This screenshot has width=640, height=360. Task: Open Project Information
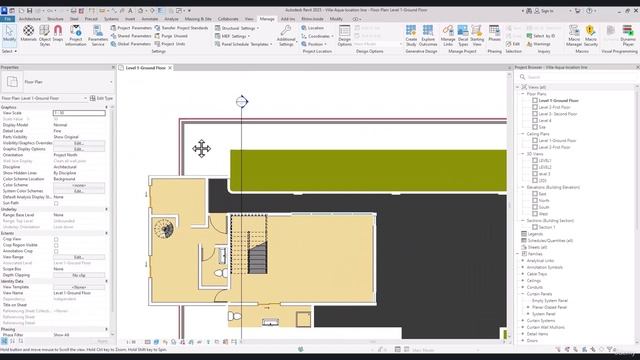(x=76, y=35)
